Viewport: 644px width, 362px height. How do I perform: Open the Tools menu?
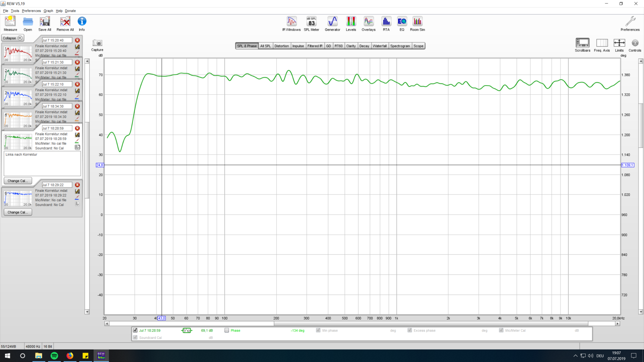[x=15, y=11]
